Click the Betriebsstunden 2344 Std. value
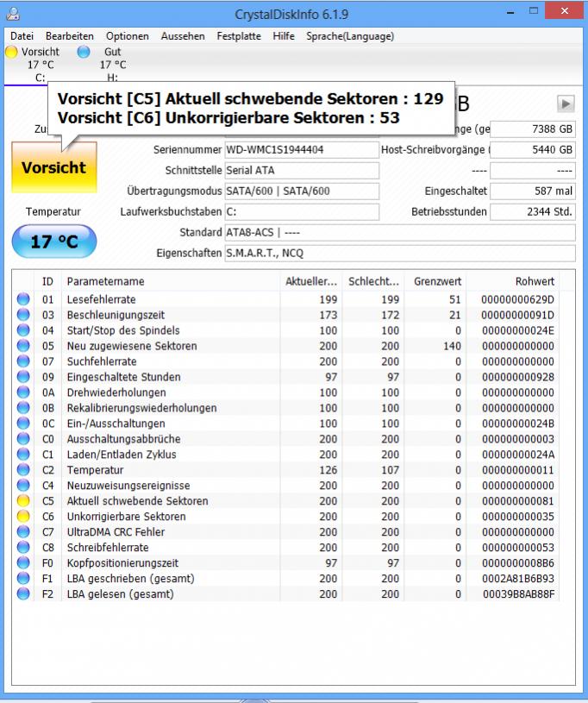This screenshot has height=703, width=588. click(x=533, y=211)
